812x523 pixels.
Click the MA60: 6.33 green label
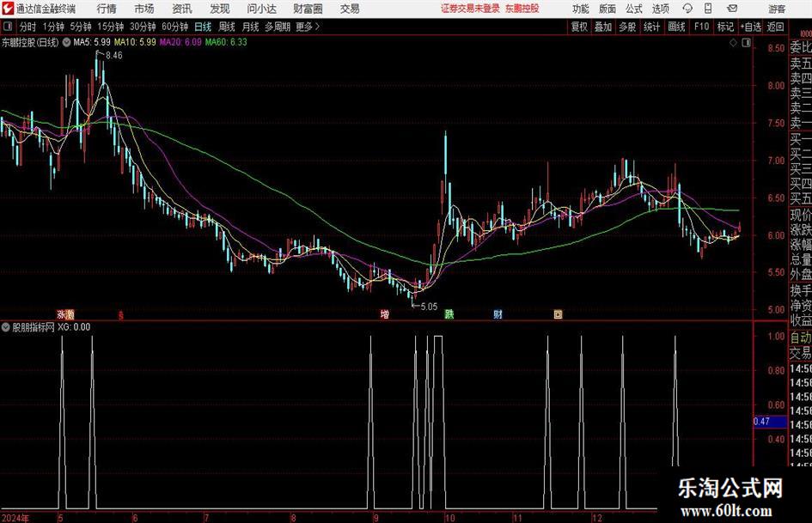pyautogui.click(x=226, y=42)
